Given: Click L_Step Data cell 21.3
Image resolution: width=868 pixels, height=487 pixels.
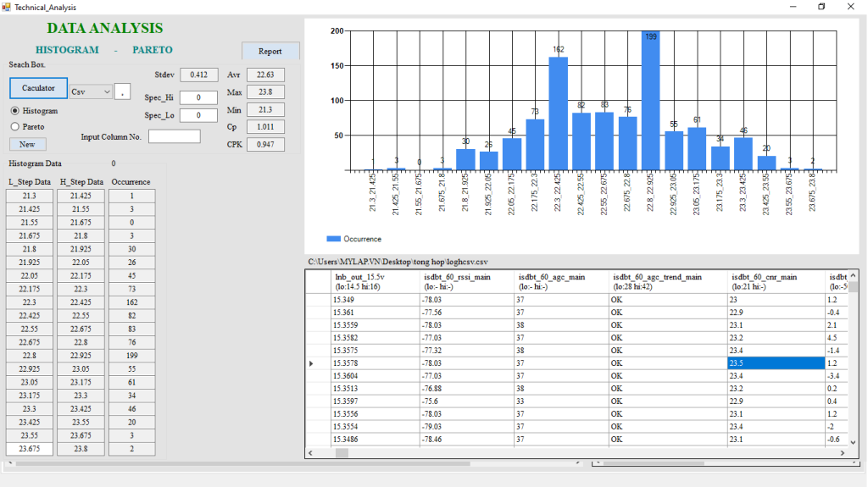Looking at the screenshot, I should tap(30, 196).
